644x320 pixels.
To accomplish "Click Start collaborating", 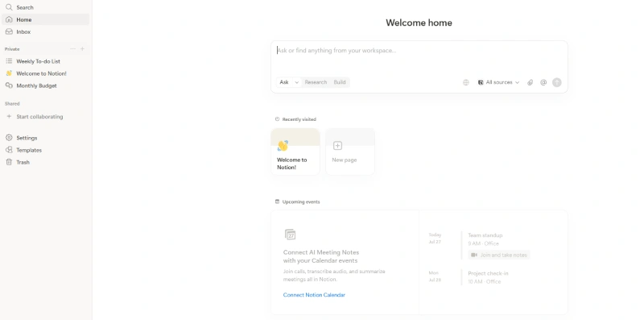I will click(x=45, y=116).
